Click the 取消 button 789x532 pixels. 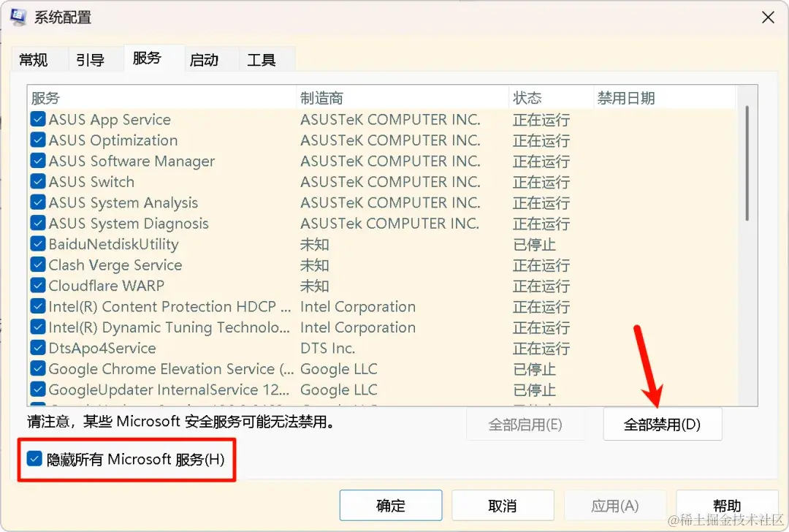coord(501,505)
